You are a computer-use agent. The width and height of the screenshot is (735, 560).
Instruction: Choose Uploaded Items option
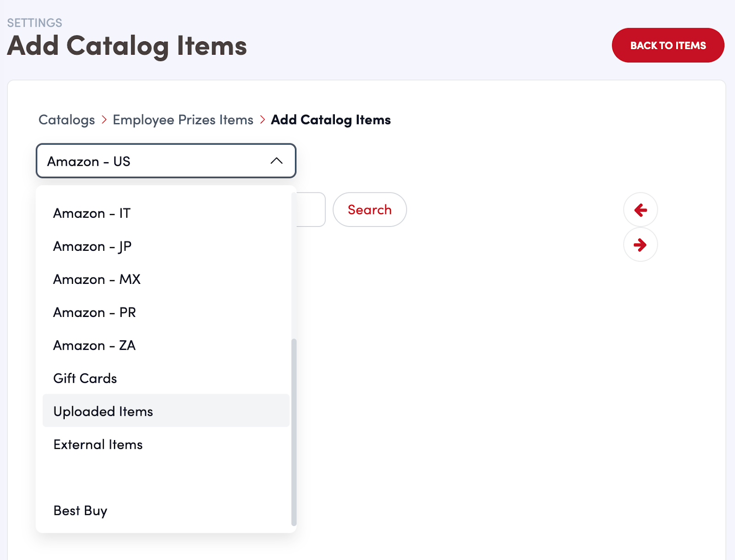[103, 411]
